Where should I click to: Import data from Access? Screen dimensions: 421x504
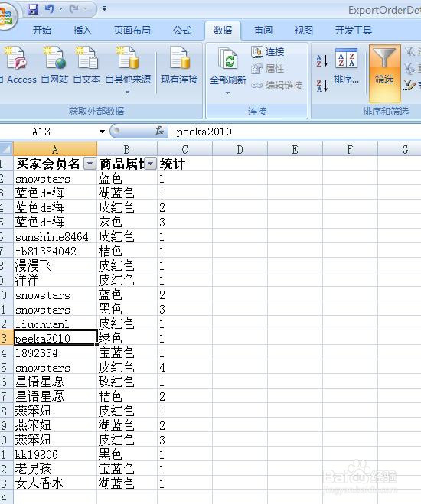(18, 65)
